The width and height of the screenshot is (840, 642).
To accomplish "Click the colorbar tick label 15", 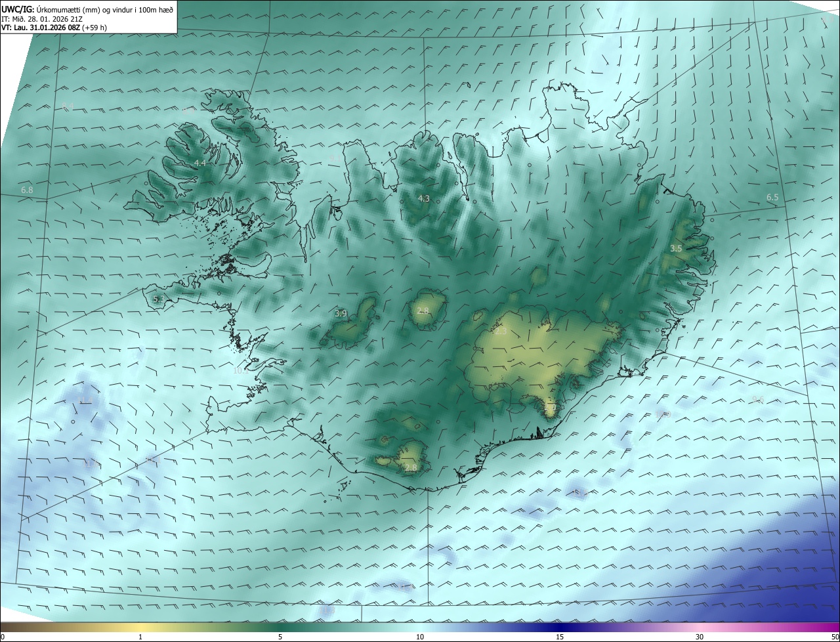I will [560, 637].
